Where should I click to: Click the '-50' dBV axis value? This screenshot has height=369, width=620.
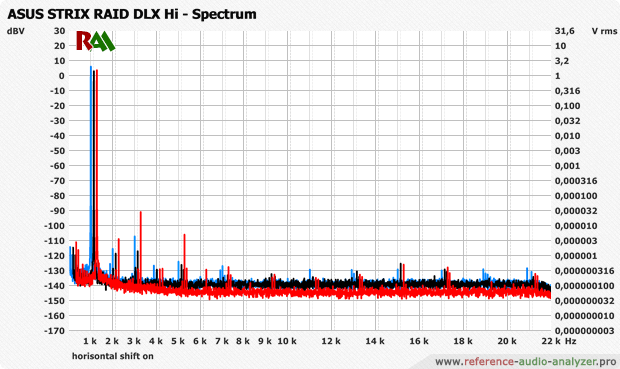click(x=57, y=151)
